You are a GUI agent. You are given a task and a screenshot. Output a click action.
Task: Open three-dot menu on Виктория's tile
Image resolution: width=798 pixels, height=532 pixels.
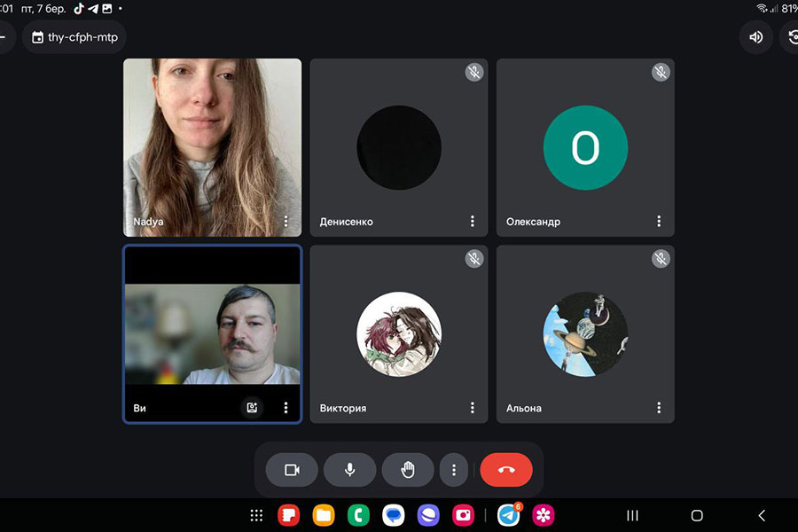click(472, 408)
